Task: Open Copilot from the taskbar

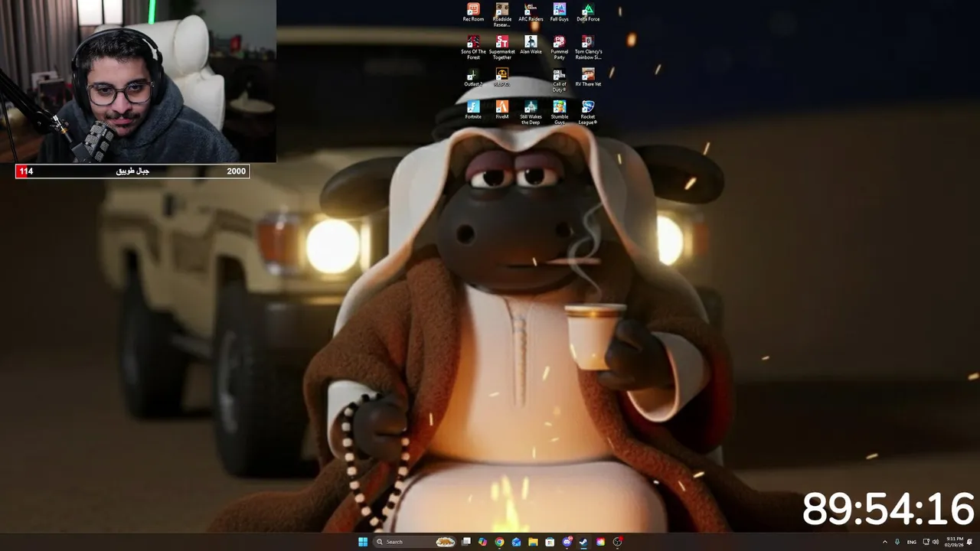Action: pos(482,542)
